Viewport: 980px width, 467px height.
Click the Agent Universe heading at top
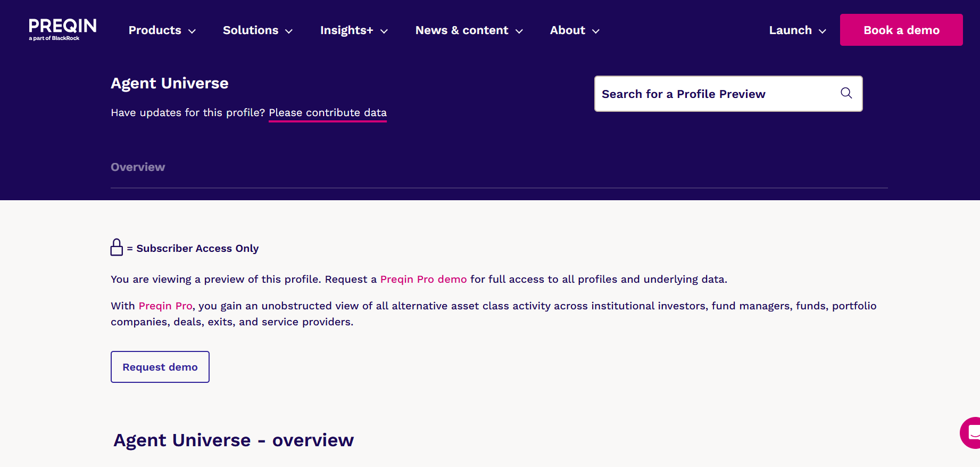click(x=170, y=83)
